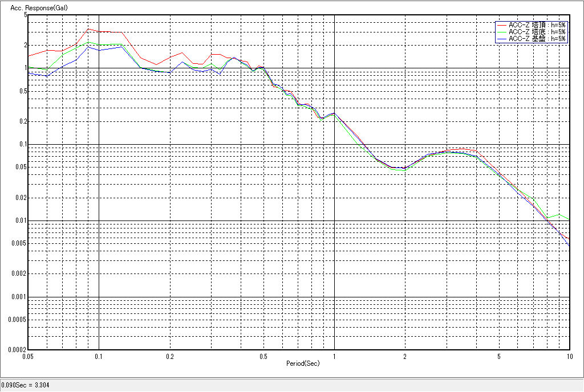
Task: Click the 0.2 tick label on period axis
Action: click(x=170, y=357)
